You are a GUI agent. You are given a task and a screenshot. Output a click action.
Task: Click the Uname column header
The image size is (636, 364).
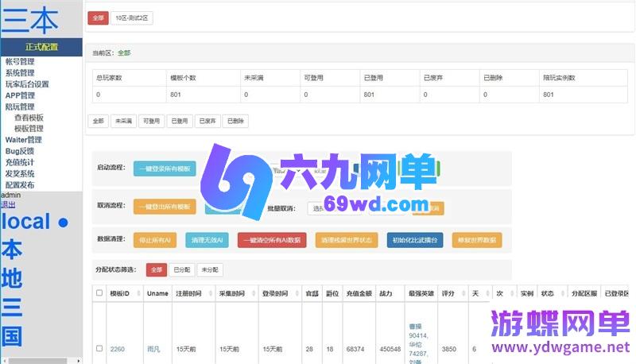(x=157, y=293)
